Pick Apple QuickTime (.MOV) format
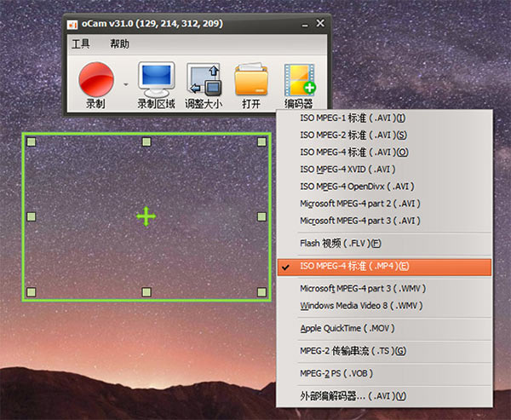The image size is (511, 420). click(385, 328)
